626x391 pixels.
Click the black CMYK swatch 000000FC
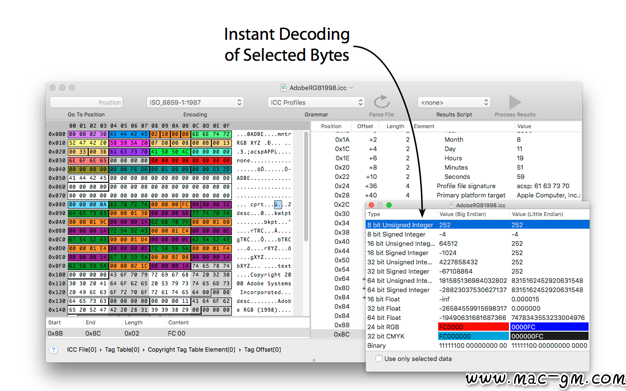tap(549, 336)
